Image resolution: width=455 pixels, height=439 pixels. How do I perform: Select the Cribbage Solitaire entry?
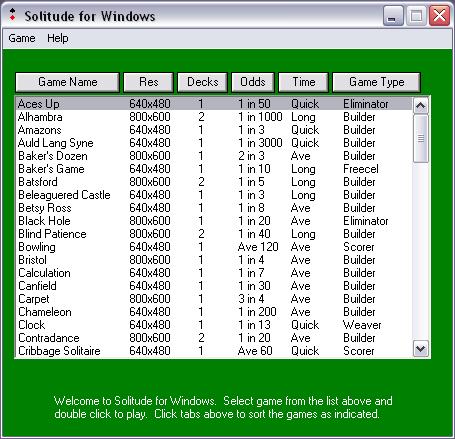tap(214, 351)
